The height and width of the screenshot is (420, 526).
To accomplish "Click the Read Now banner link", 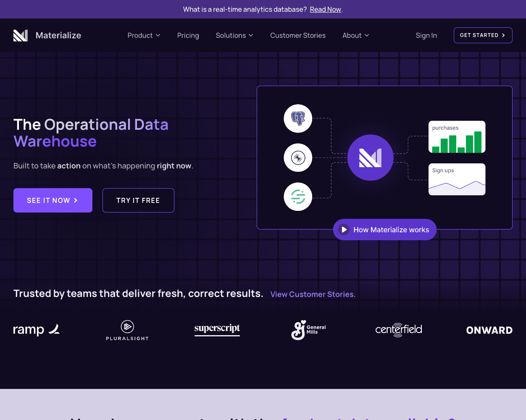I will [326, 9].
